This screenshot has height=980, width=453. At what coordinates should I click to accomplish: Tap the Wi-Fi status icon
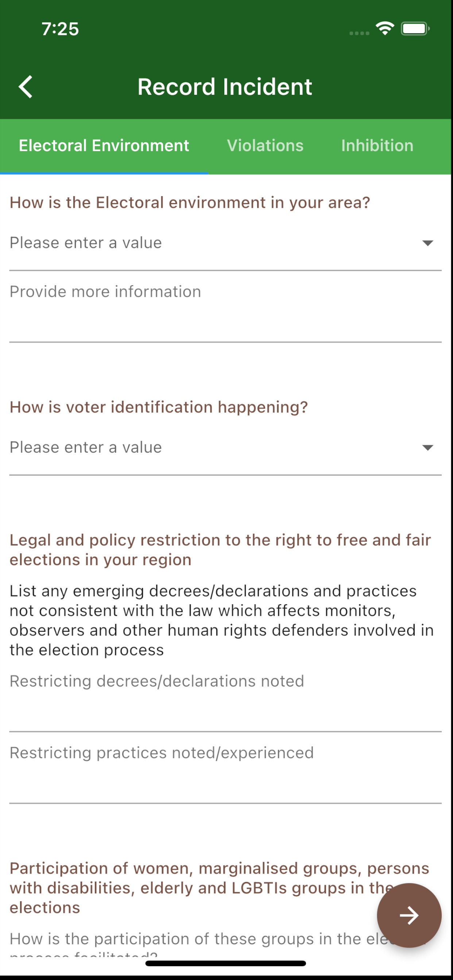coord(384,28)
